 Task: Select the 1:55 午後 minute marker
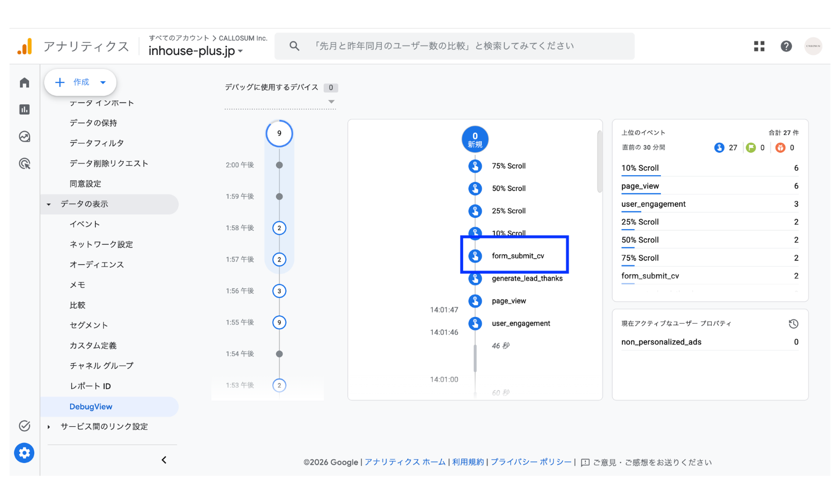click(279, 323)
